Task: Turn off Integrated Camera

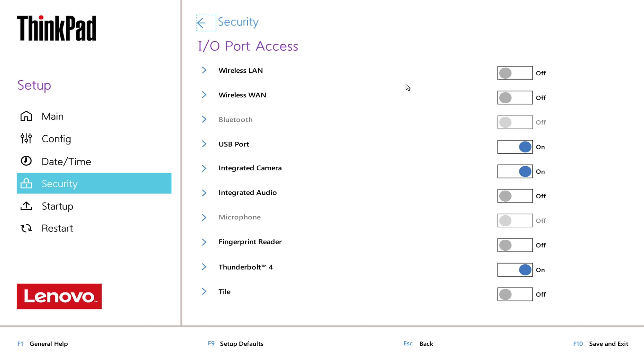Action: (x=515, y=171)
